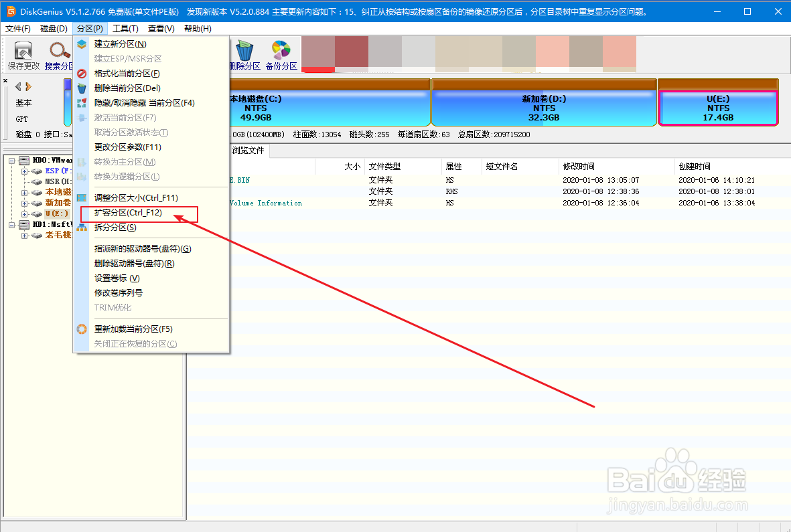Select ESP (F:) partition in the tree
This screenshot has width=791, height=532.
(58, 171)
